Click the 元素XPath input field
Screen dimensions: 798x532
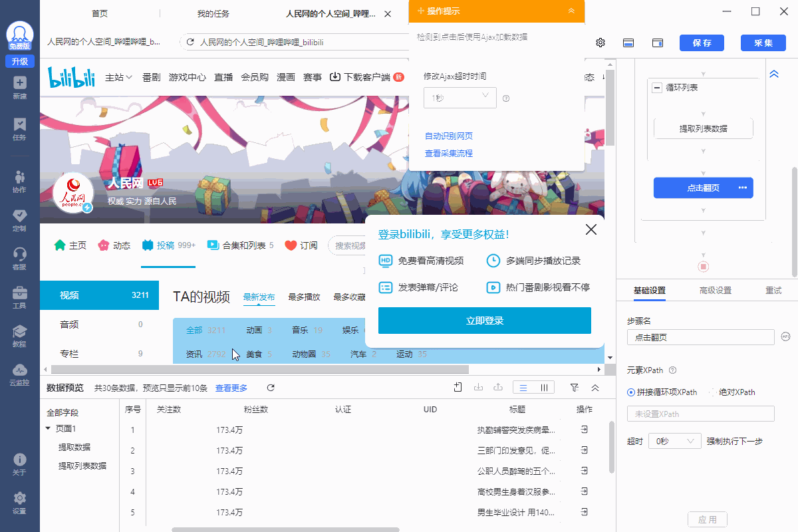(701, 414)
